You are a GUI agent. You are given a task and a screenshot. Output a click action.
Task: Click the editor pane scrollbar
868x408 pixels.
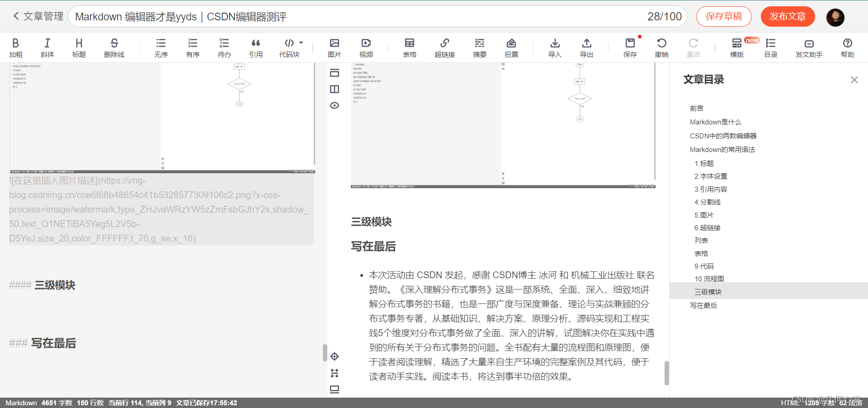325,353
